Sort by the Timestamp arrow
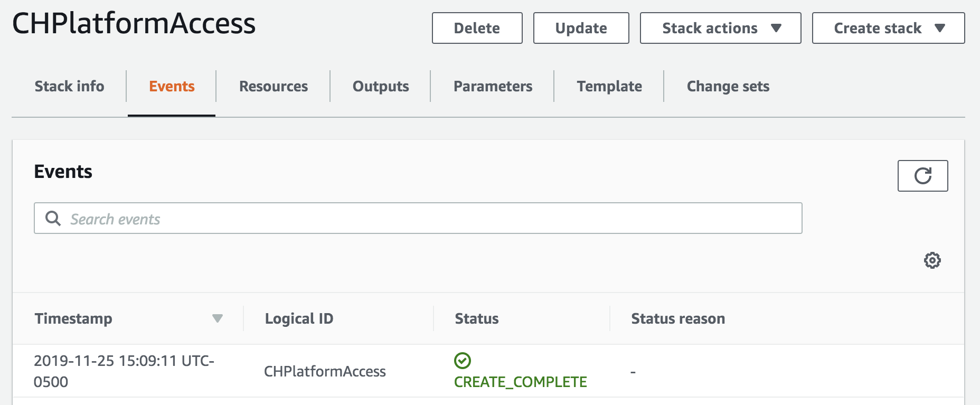Image resolution: width=980 pixels, height=405 pixels. click(217, 318)
